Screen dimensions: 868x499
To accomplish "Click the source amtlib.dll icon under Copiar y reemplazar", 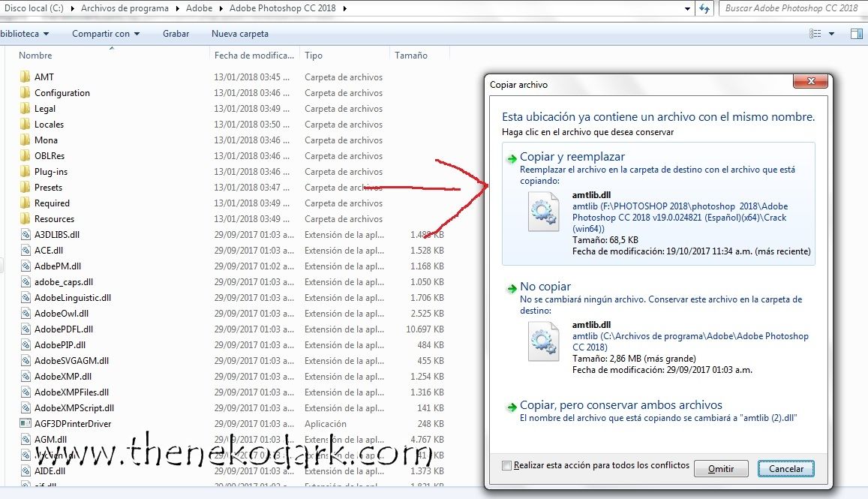I will coord(544,212).
